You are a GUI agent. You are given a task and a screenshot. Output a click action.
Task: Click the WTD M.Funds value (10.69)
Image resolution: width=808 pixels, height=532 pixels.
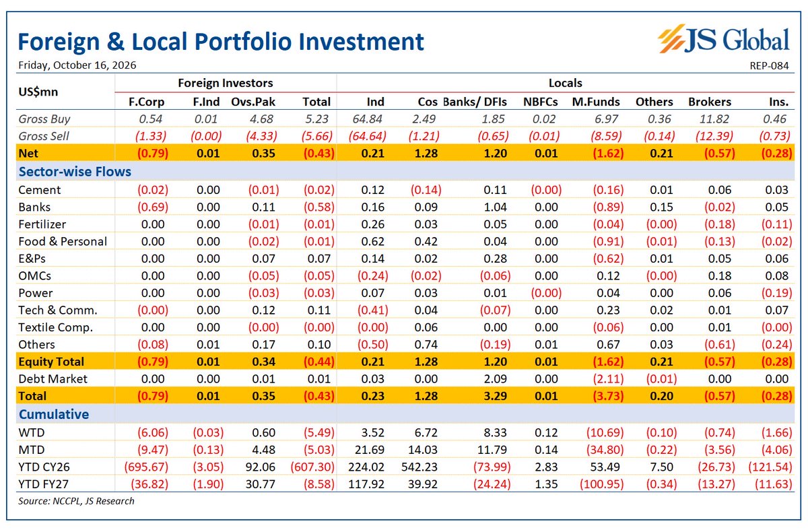pyautogui.click(x=604, y=433)
